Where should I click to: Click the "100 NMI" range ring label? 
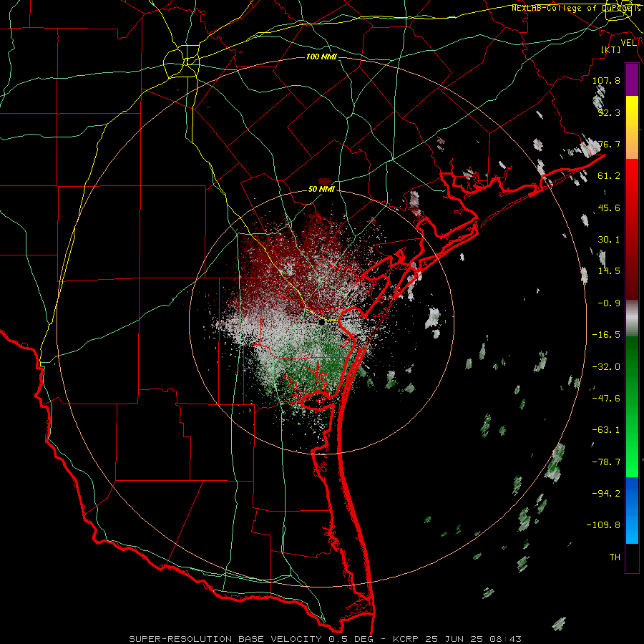(321, 57)
